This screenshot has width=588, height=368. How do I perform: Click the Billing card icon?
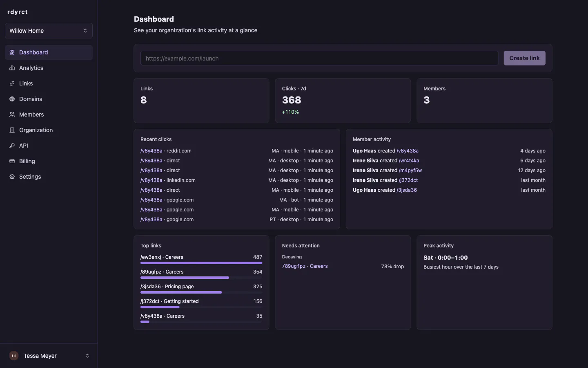coord(12,161)
